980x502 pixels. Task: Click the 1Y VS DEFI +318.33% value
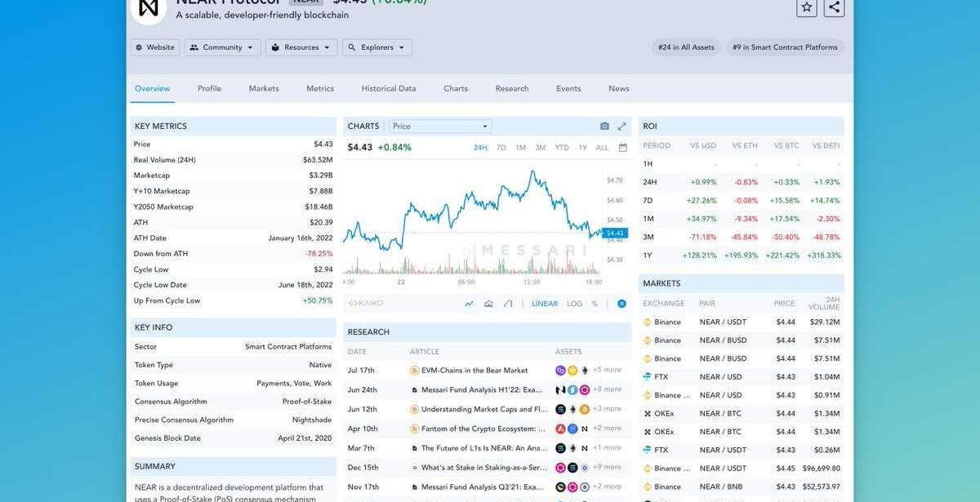pyautogui.click(x=826, y=255)
